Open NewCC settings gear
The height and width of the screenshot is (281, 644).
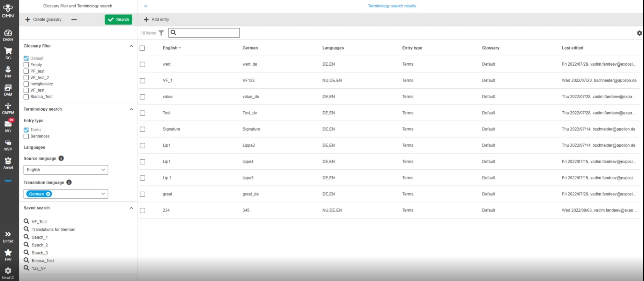coord(8,273)
